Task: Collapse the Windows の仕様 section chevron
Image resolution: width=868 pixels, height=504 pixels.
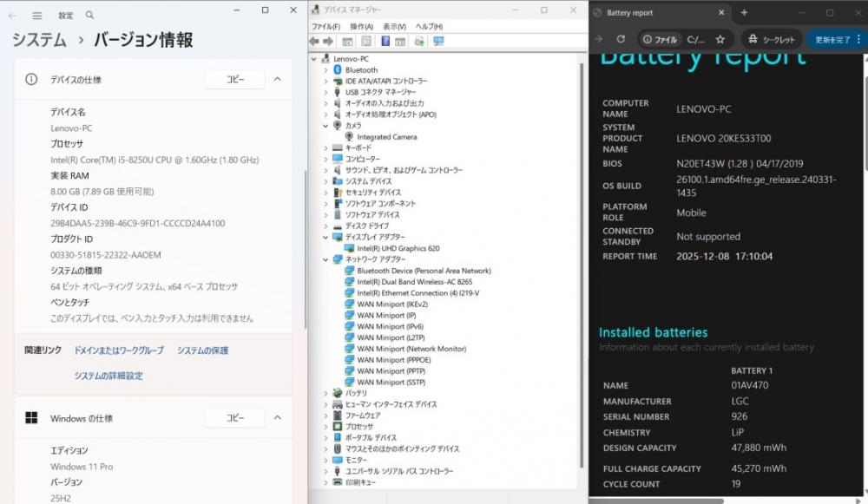Action: coord(278,418)
